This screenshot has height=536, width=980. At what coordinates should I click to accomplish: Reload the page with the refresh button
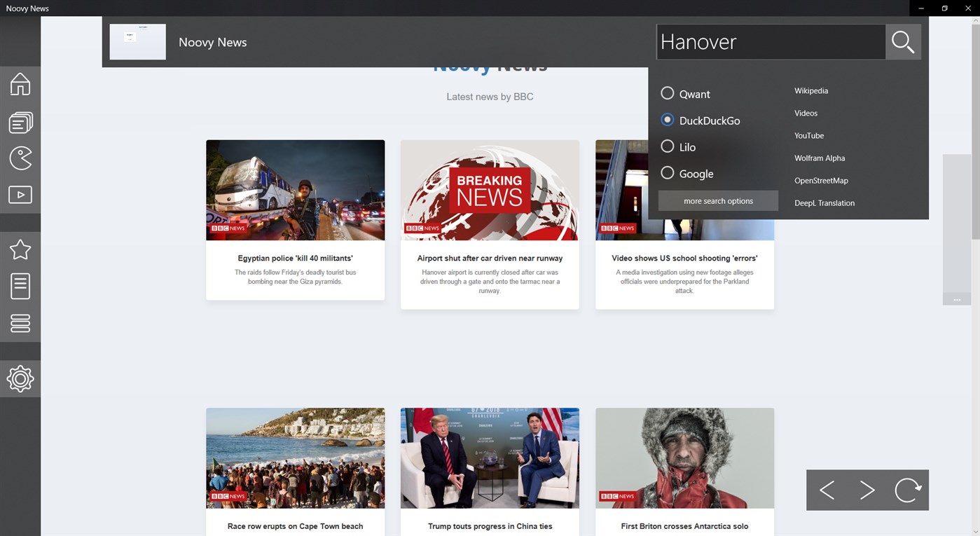908,490
